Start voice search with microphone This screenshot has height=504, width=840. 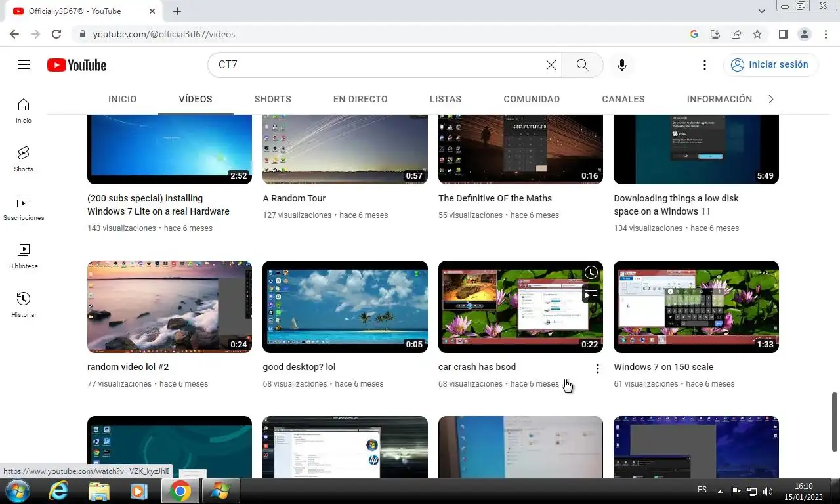pos(622,65)
